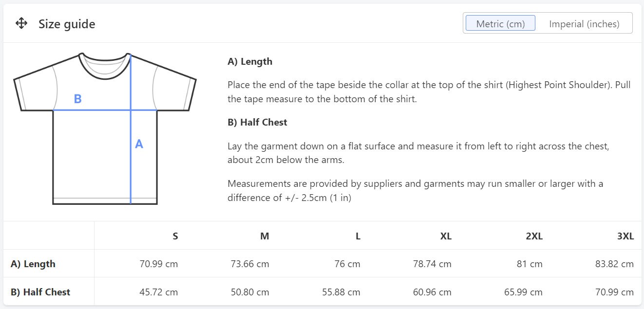Click the blue letter A on shirt diagram
Screen dimensions: 644x309
tap(139, 144)
